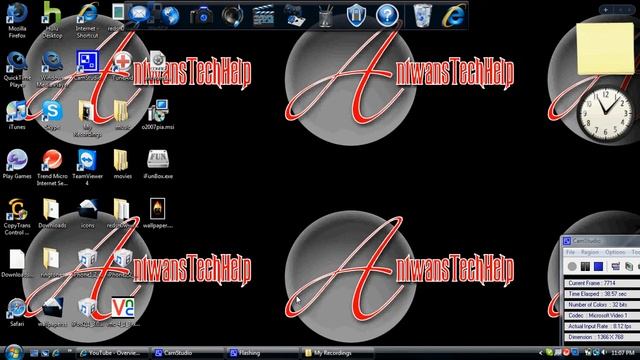Click the game controller icon in dock

(x=295, y=16)
